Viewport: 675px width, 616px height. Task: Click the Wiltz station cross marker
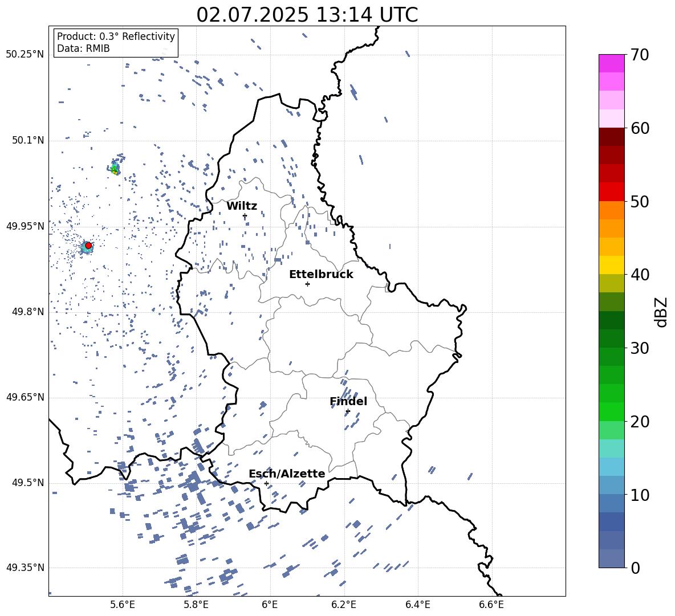pyautogui.click(x=245, y=216)
